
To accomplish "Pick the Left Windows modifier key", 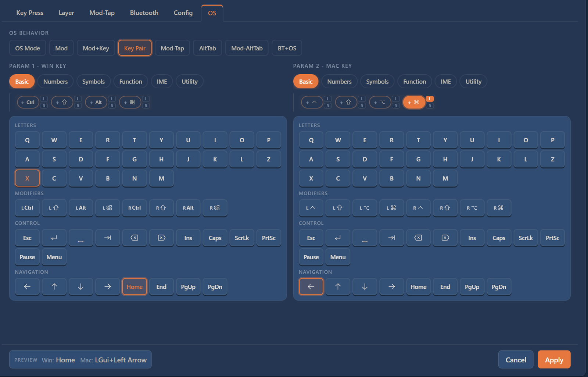I will pyautogui.click(x=108, y=208).
